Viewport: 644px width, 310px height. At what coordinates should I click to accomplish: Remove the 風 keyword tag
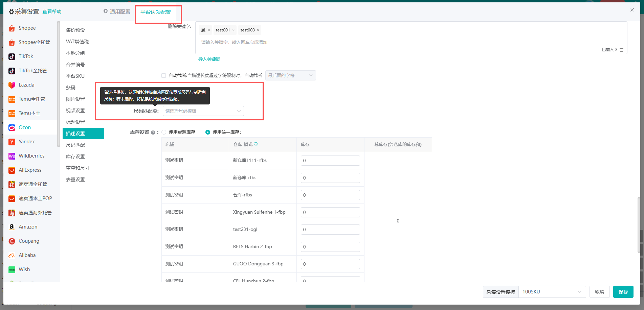coord(209,30)
